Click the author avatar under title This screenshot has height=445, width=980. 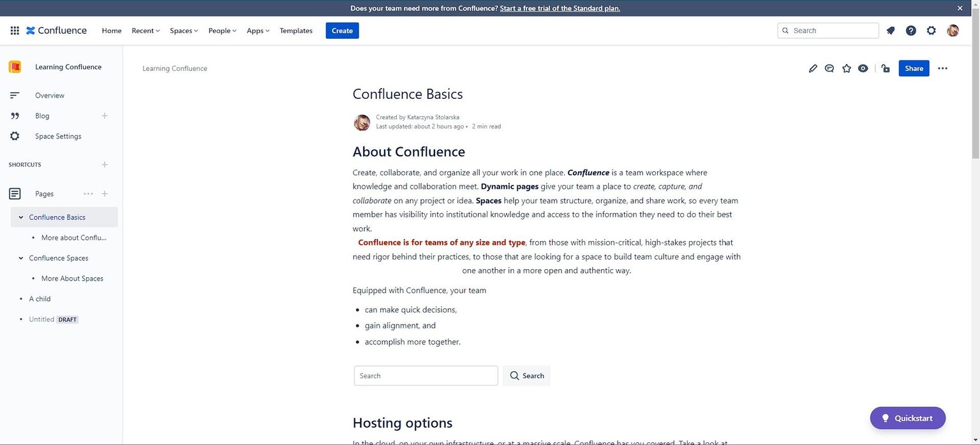362,122
